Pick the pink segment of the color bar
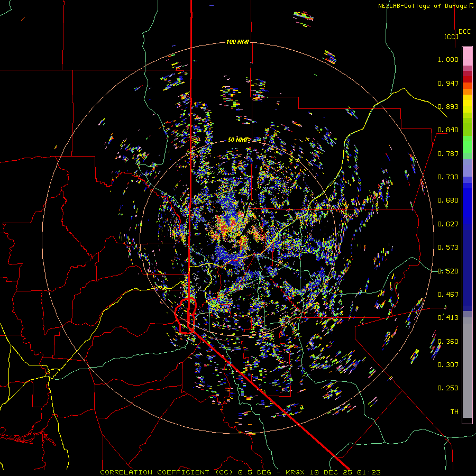The width and height of the screenshot is (476, 476). pyautogui.click(x=467, y=56)
